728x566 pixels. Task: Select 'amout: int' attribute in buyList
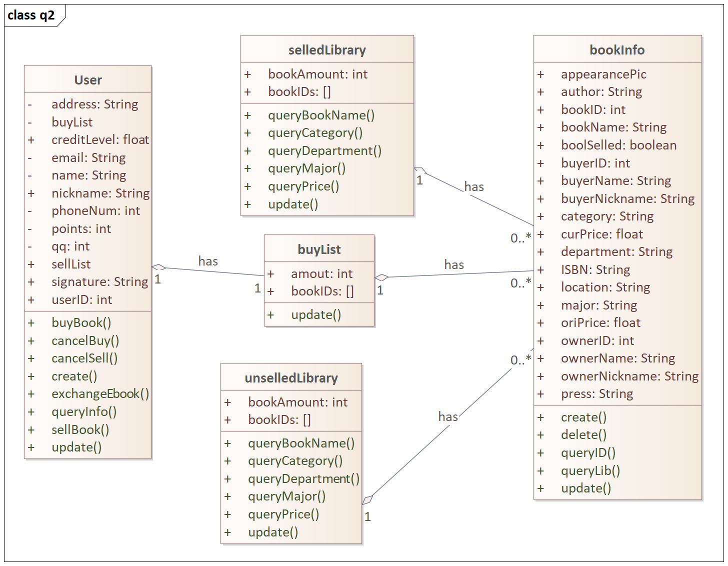tap(321, 273)
